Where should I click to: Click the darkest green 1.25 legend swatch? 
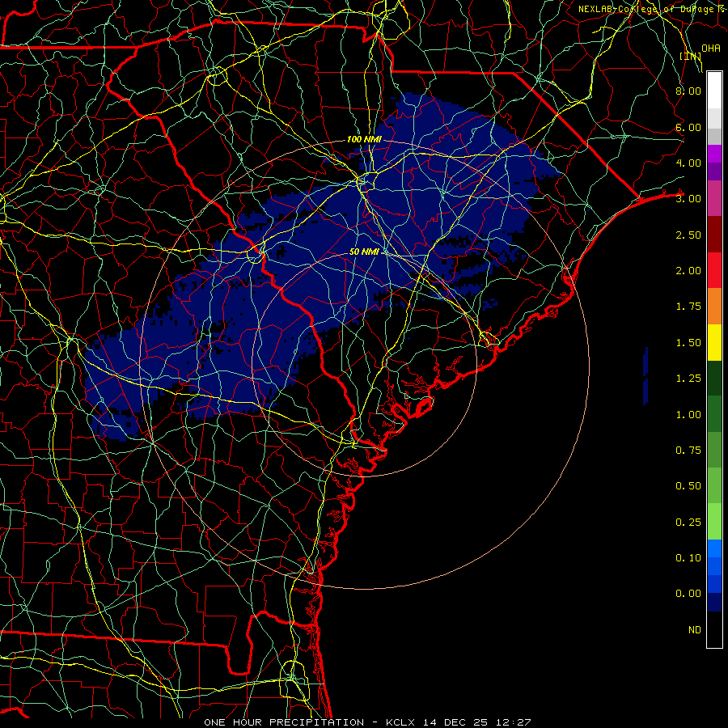pyautogui.click(x=714, y=379)
